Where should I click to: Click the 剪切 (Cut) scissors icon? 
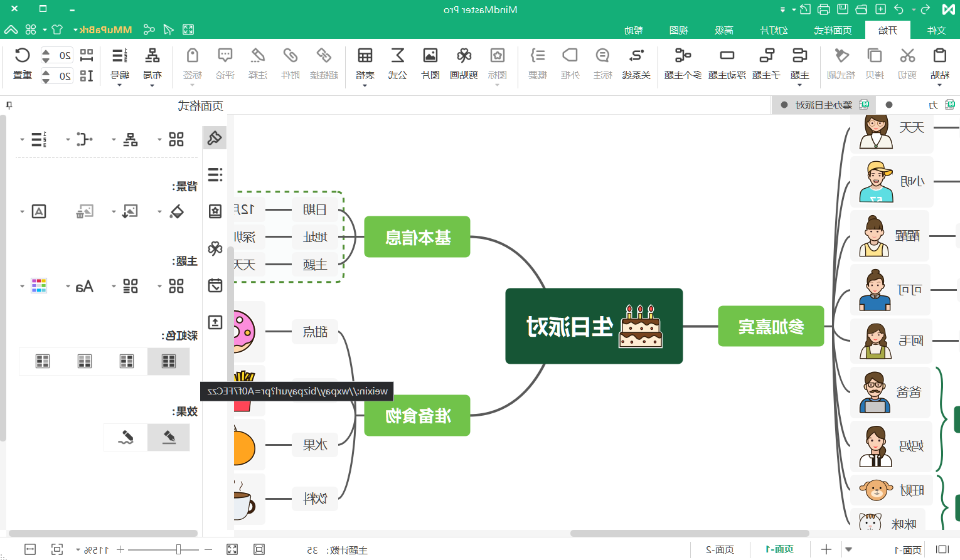click(907, 55)
